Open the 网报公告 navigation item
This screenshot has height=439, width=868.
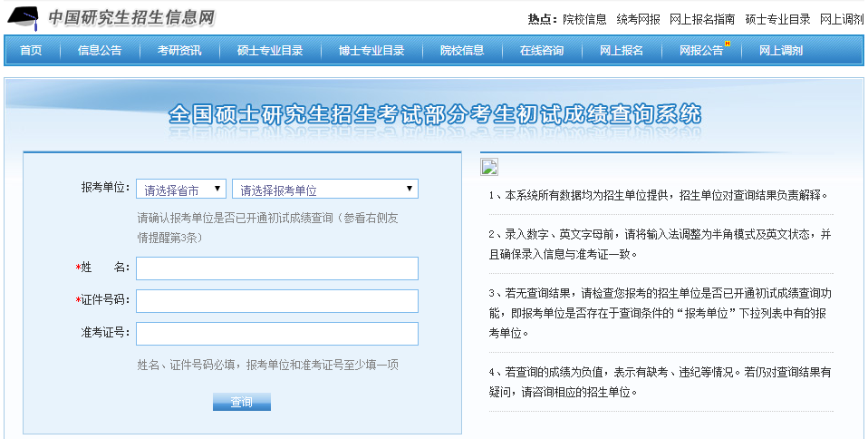(x=701, y=51)
